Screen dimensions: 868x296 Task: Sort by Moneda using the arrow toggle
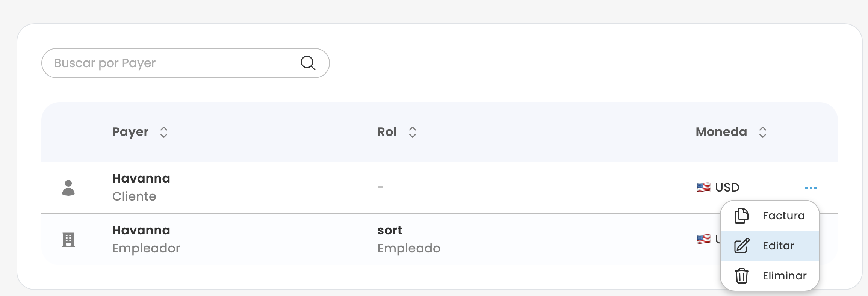click(x=762, y=132)
